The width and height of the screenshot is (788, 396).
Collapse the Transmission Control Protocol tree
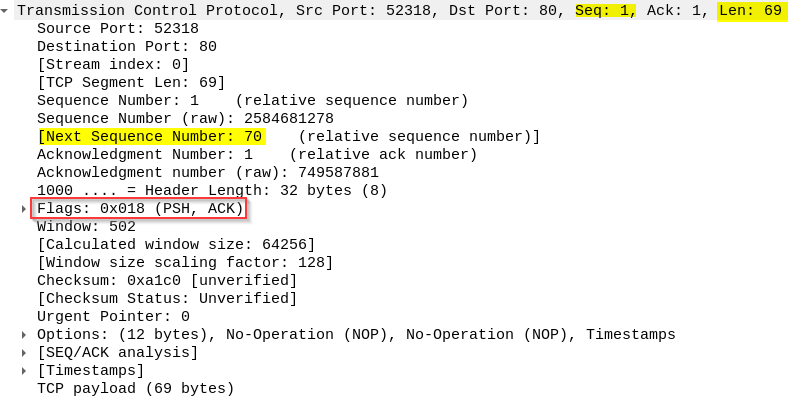coord(5,10)
